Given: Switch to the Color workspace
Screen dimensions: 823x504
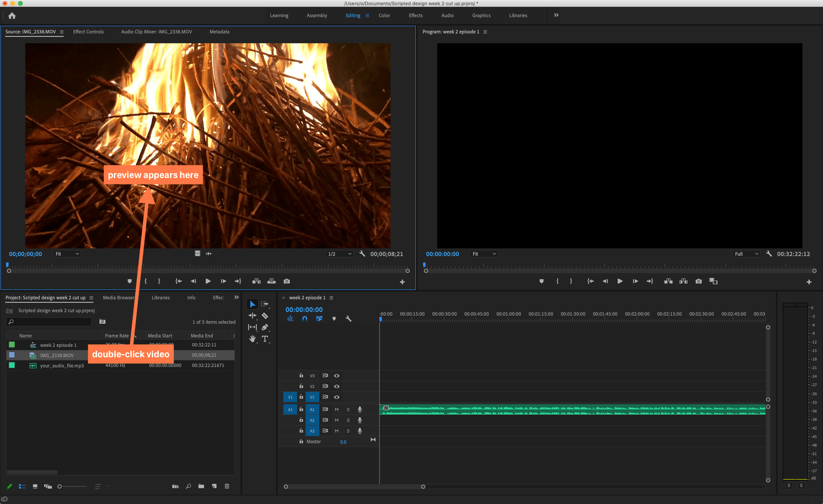Looking at the screenshot, I should (384, 15).
